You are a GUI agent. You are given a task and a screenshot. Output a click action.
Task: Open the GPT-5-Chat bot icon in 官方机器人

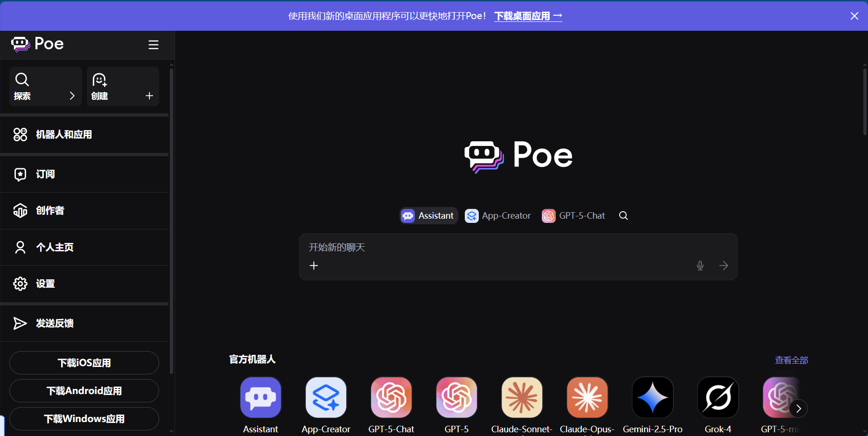click(392, 397)
